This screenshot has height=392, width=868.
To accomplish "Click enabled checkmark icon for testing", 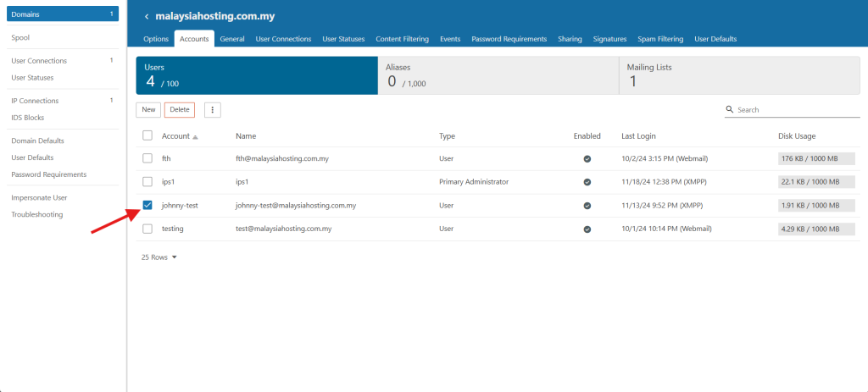I will click(x=587, y=229).
